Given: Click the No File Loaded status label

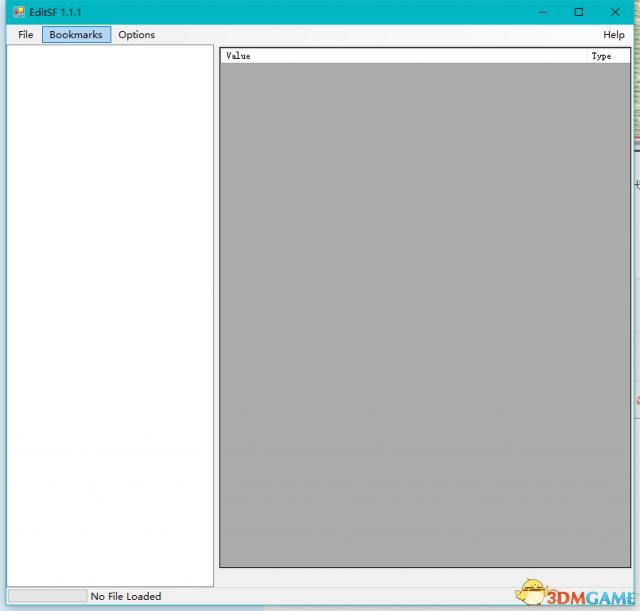Looking at the screenshot, I should click(126, 596).
